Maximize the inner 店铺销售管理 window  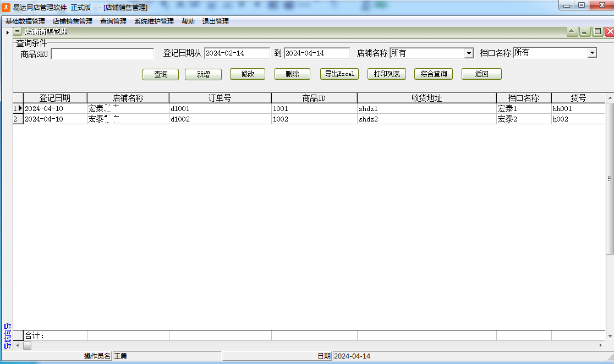pyautogui.click(x=597, y=32)
